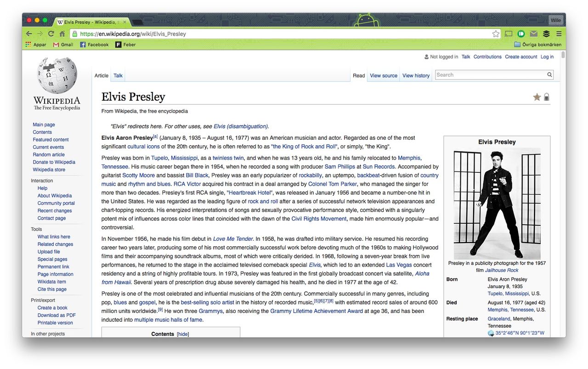Screen dimensions: 588x369
Task: Open the user Talk link at top
Action: [x=466, y=57]
